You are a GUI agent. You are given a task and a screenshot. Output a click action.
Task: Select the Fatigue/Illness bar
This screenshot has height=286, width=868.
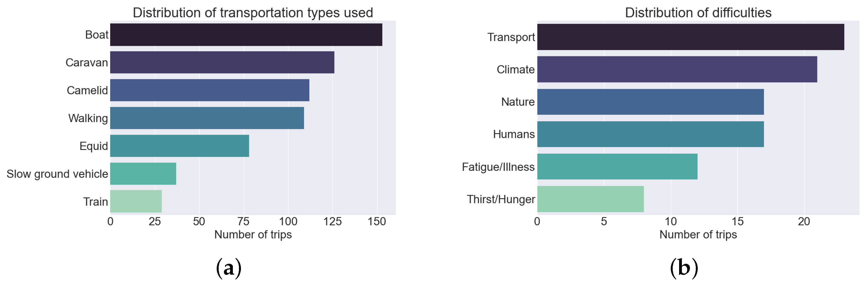pos(617,167)
